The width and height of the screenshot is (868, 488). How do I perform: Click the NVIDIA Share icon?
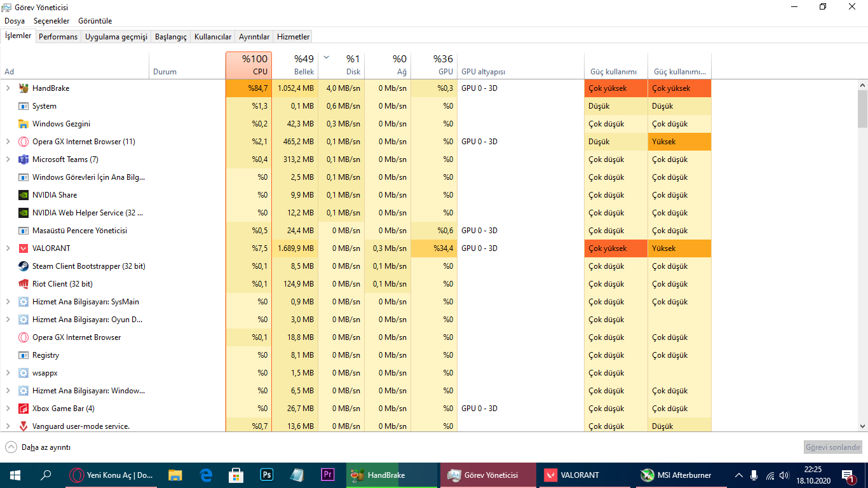click(24, 195)
